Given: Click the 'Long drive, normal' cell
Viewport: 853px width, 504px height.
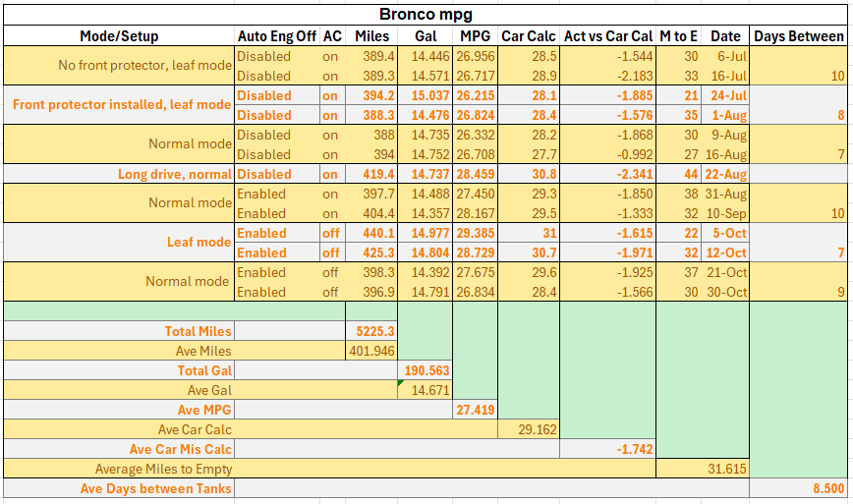Looking at the screenshot, I should [119, 174].
